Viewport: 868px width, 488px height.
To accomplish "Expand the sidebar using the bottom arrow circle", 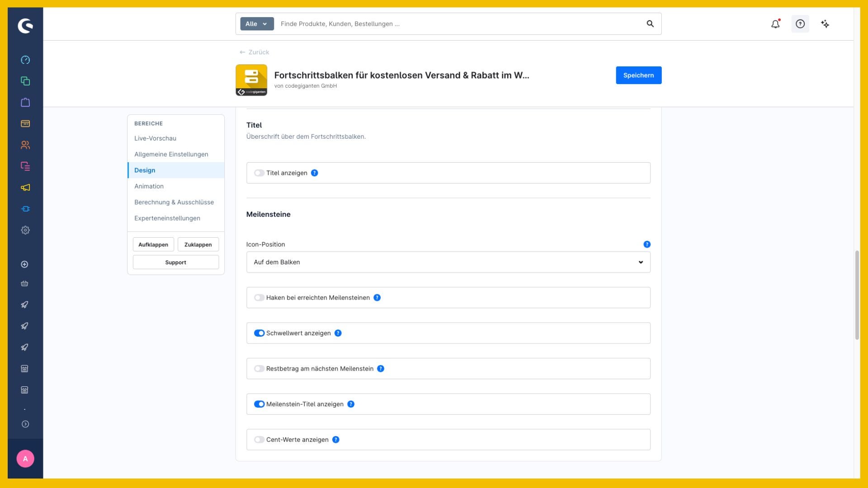I will click(25, 424).
